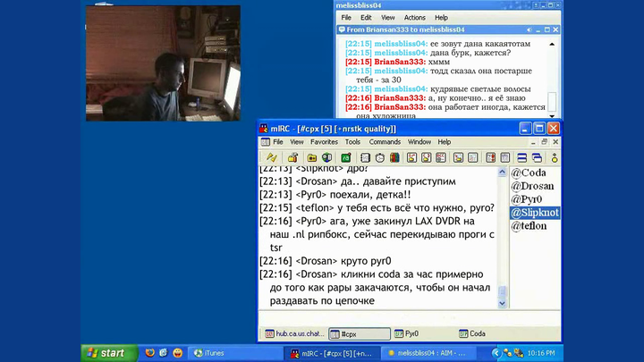This screenshot has height=362, width=644.
Task: Open mIRC Help menu
Action: pos(444,142)
